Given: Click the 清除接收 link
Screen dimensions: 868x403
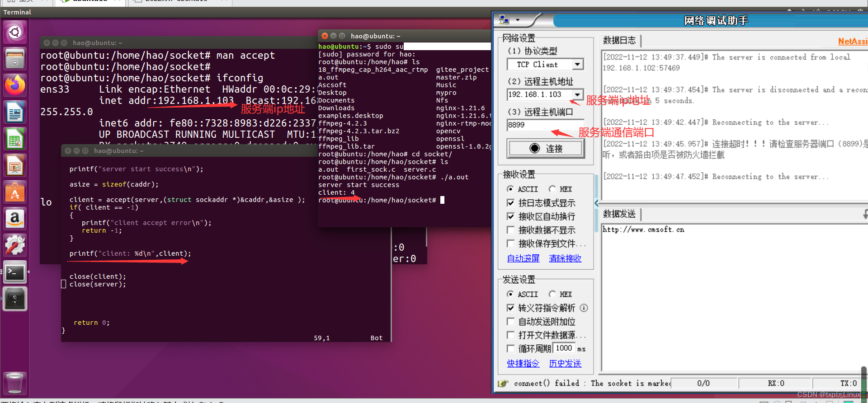Looking at the screenshot, I should pyautogui.click(x=565, y=258).
